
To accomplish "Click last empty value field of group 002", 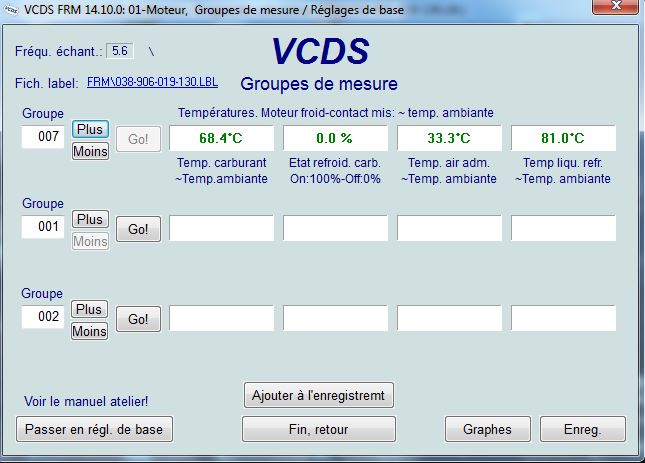I will coord(563,318).
